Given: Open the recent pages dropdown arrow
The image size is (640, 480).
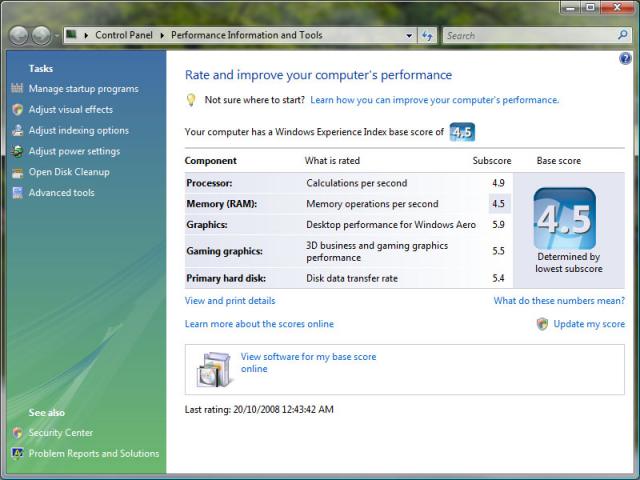Looking at the screenshot, I should click(57, 36).
